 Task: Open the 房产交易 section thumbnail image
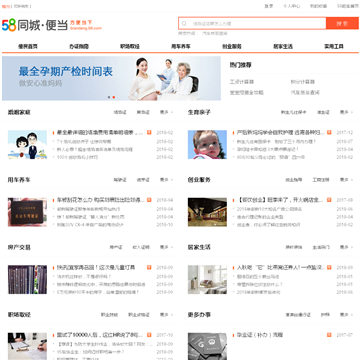[27, 279]
